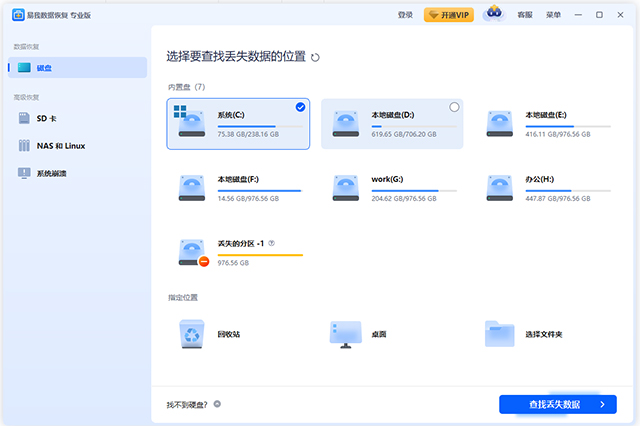This screenshot has width=640, height=426.
Task: Click the 桌面 desktop monitor icon
Action: (346, 335)
